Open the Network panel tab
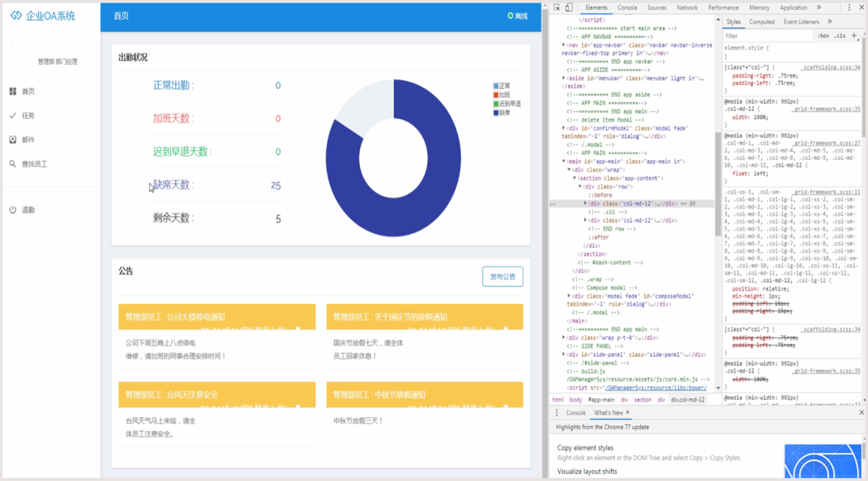Viewport: 868px width, 481px height. [x=687, y=8]
